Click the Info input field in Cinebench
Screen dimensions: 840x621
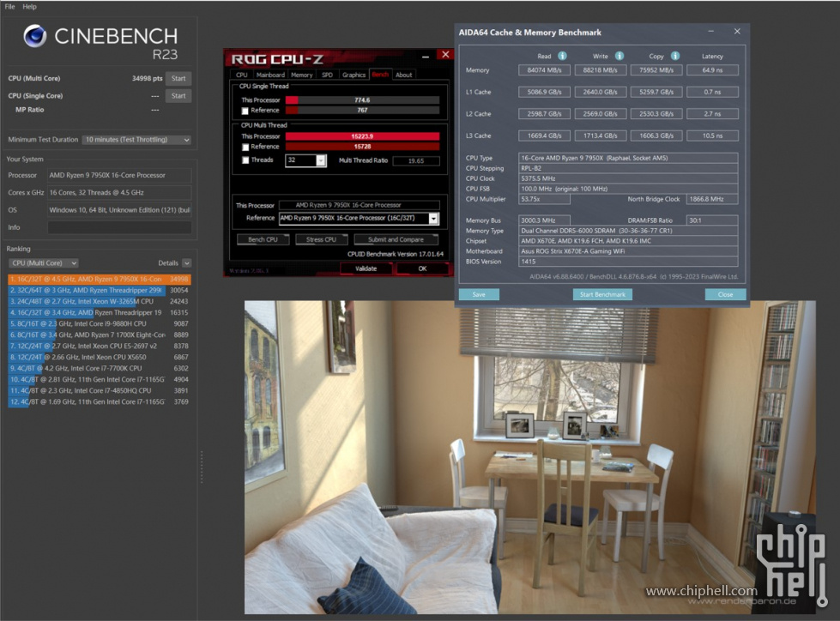[119, 227]
